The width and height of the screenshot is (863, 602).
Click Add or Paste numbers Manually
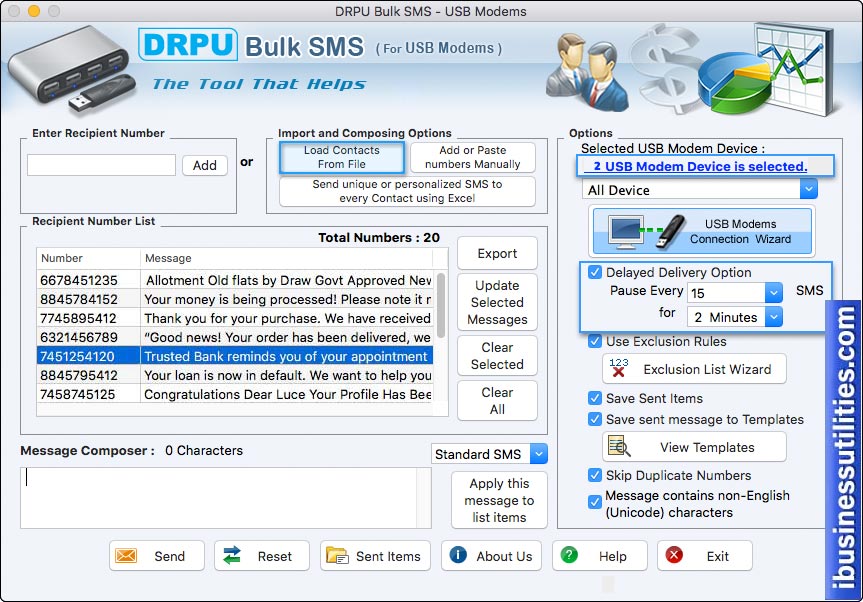473,157
